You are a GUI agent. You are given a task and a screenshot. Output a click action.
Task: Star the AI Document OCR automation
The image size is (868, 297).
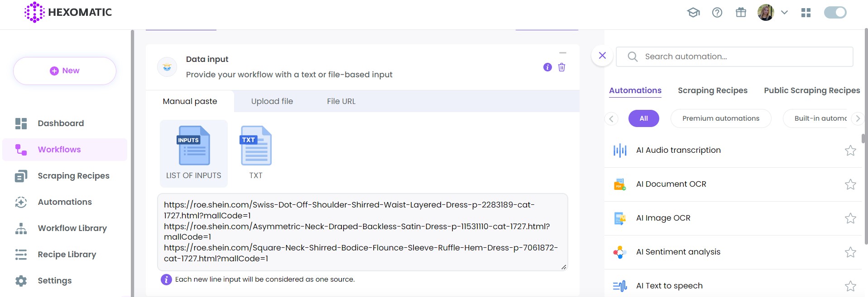point(850,184)
